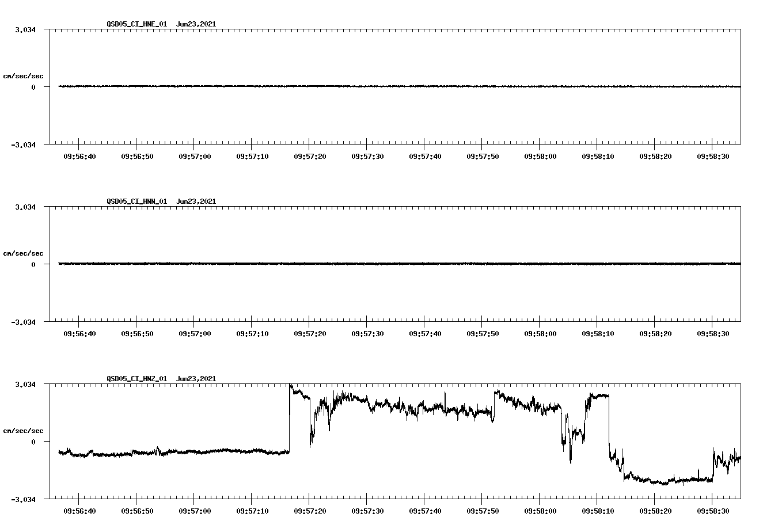Screen dimensions: 782x532
Task: Click 09:57:50 time label under HNE plot
Action: 483,156
